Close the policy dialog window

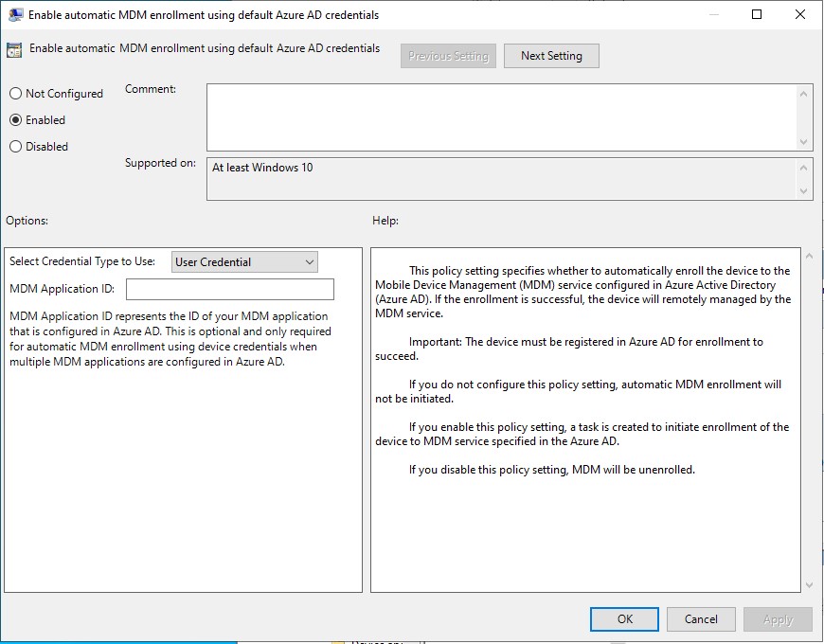click(799, 14)
